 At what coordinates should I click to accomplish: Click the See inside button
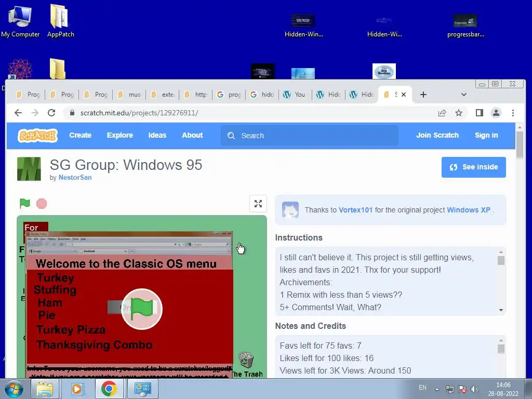[474, 167]
